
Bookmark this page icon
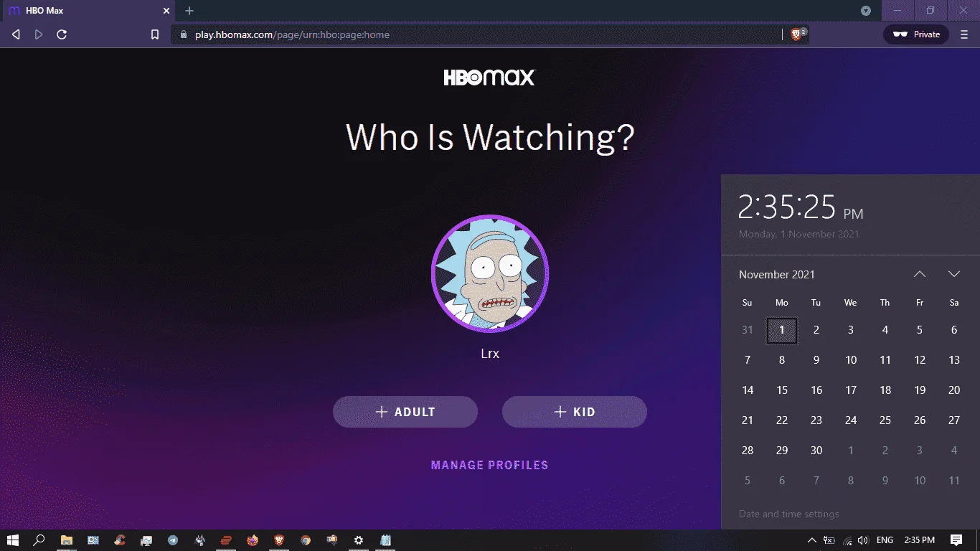click(x=155, y=34)
